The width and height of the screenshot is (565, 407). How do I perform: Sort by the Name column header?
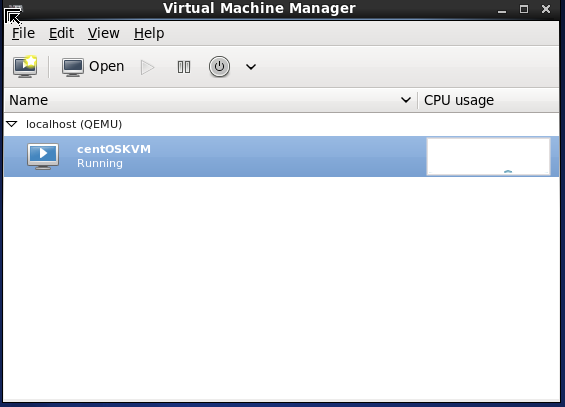pyautogui.click(x=210, y=100)
